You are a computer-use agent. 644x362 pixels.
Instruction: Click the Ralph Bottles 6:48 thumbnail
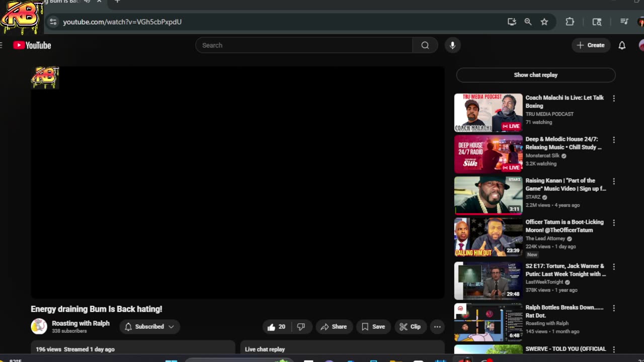point(489,322)
